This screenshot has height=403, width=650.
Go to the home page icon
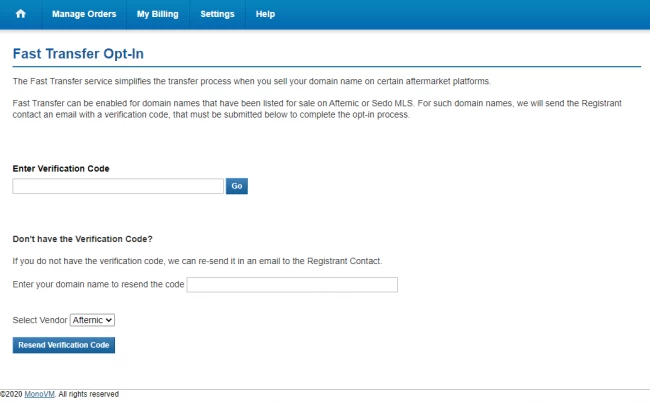20,14
